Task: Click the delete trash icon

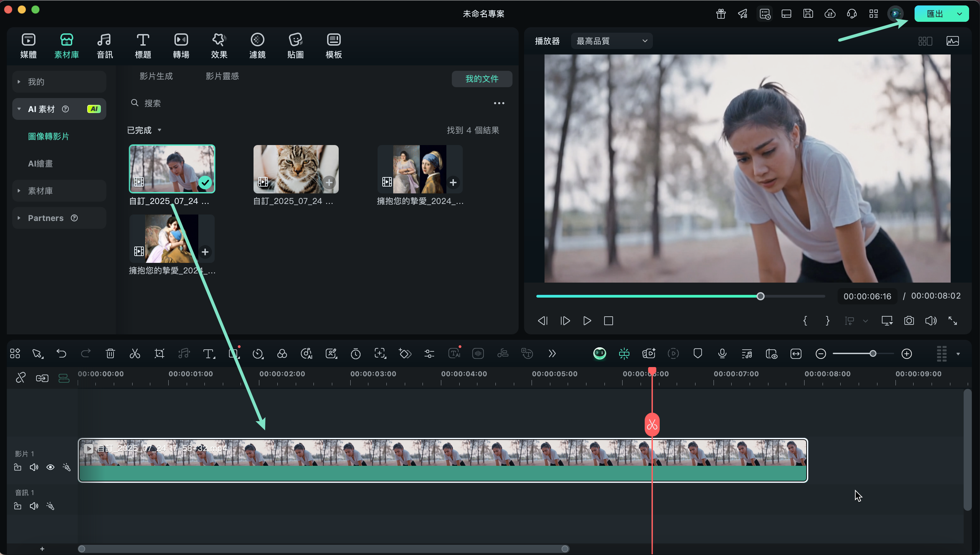Action: coord(110,353)
